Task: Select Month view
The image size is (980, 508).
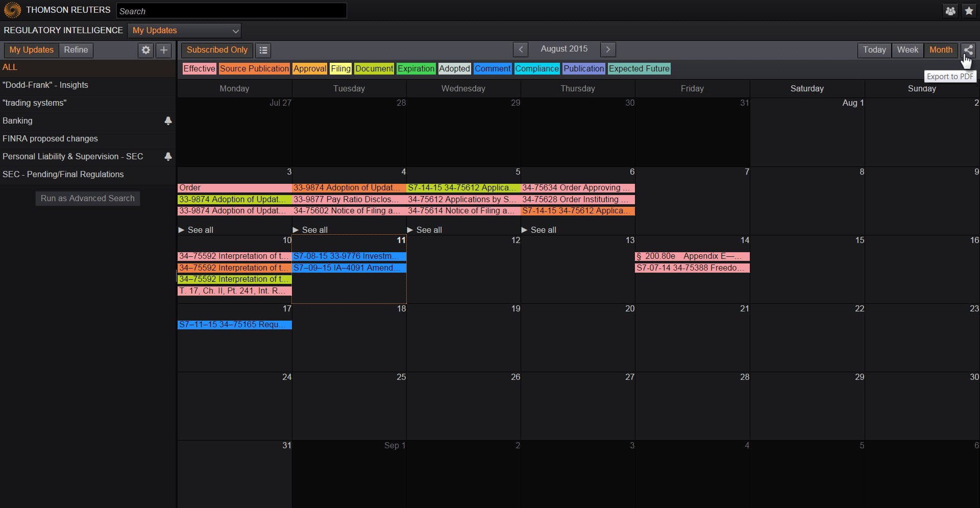Action: [x=941, y=50]
